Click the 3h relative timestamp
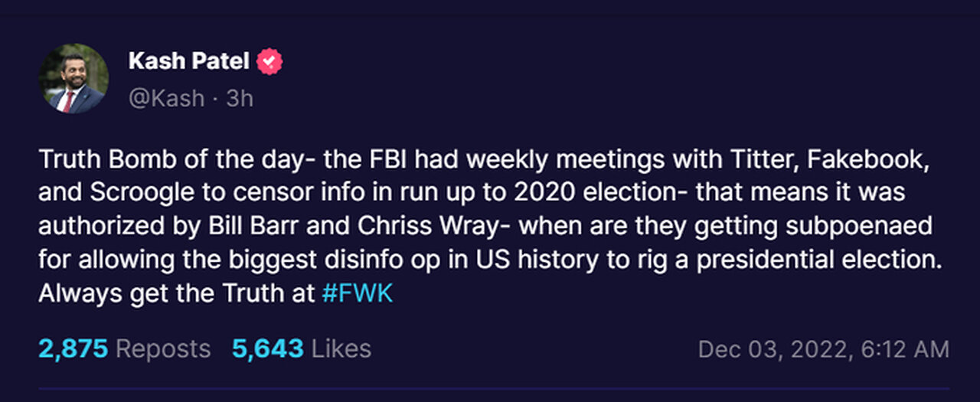Screen dimensions: 980x402 coord(240,98)
